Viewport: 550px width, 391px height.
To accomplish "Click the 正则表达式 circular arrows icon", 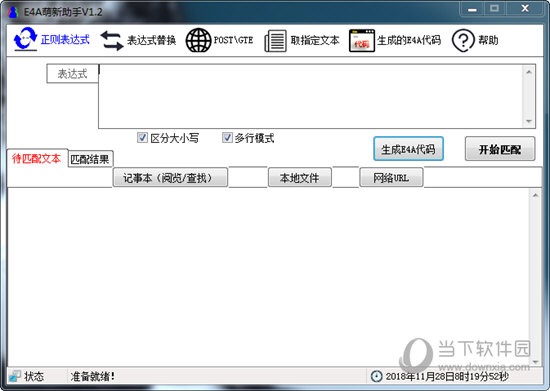I will tap(25, 39).
